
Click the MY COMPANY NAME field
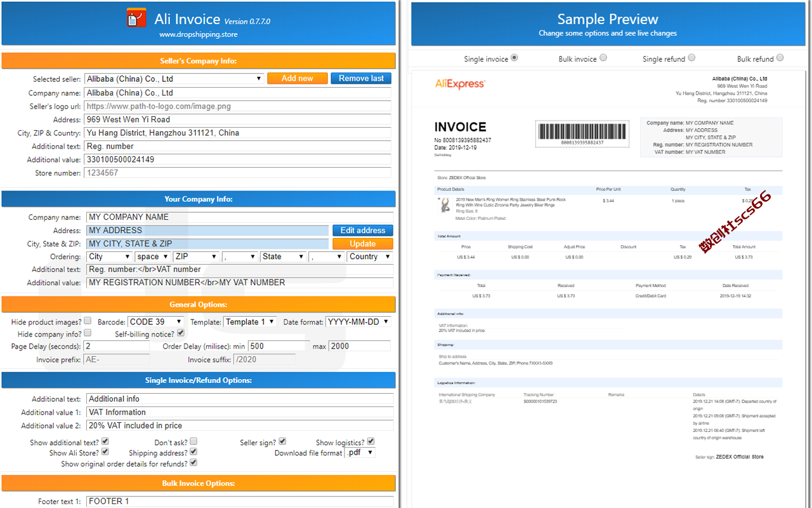pyautogui.click(x=240, y=217)
